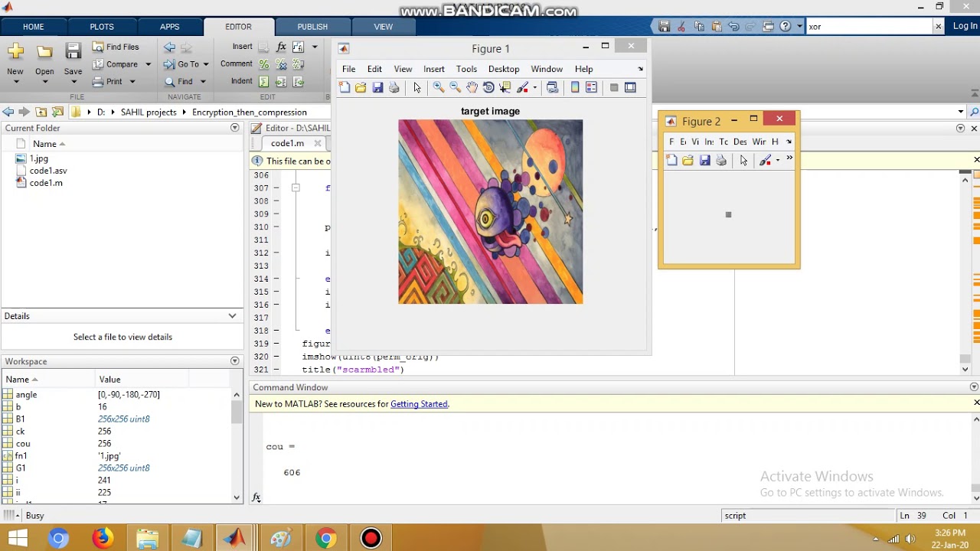Image resolution: width=980 pixels, height=551 pixels.
Task: Activate the Pan hand tool in Figure 1
Action: pos(472,88)
